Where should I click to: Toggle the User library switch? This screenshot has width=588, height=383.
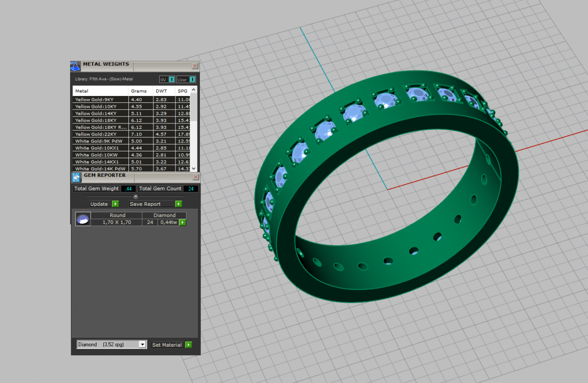point(192,79)
